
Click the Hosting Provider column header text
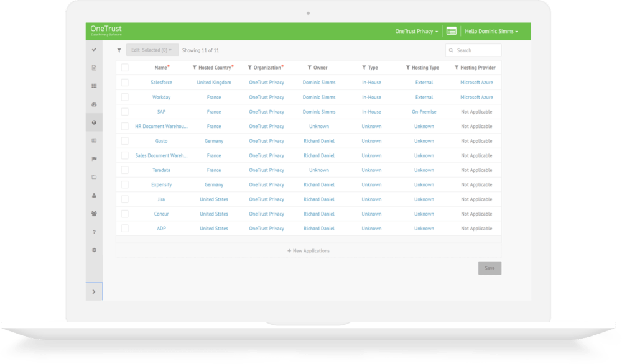pos(478,68)
